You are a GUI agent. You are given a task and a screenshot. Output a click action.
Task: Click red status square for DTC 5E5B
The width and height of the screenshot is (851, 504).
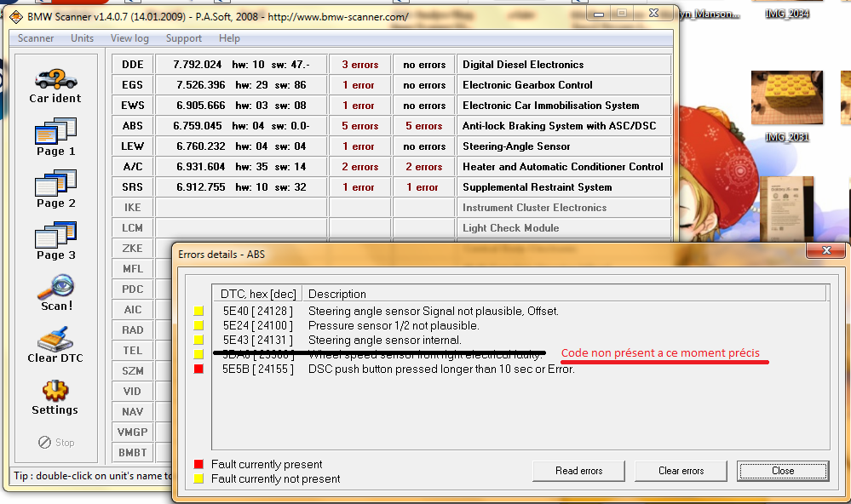click(x=198, y=369)
